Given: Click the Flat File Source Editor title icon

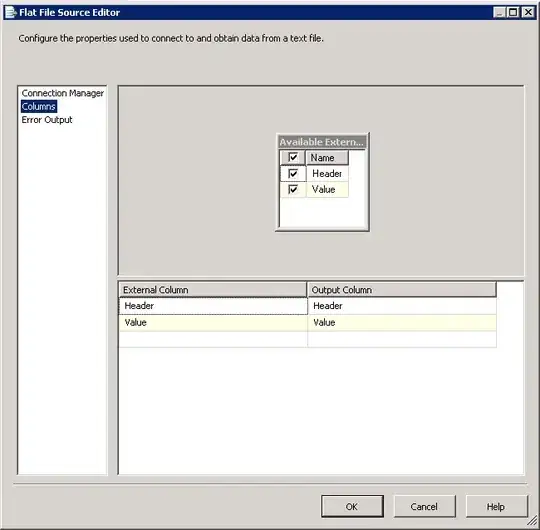Looking at the screenshot, I should [11, 12].
